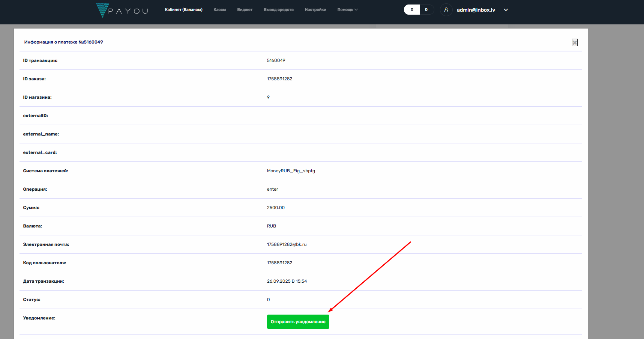
Task: Click the dialog title Информация о платеже №5160049
Action: (63, 42)
